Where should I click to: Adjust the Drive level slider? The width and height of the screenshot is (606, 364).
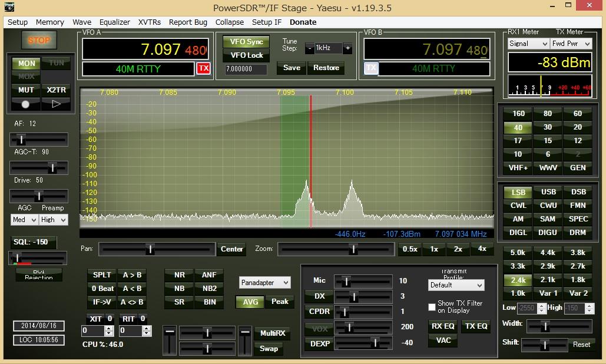tap(39, 196)
